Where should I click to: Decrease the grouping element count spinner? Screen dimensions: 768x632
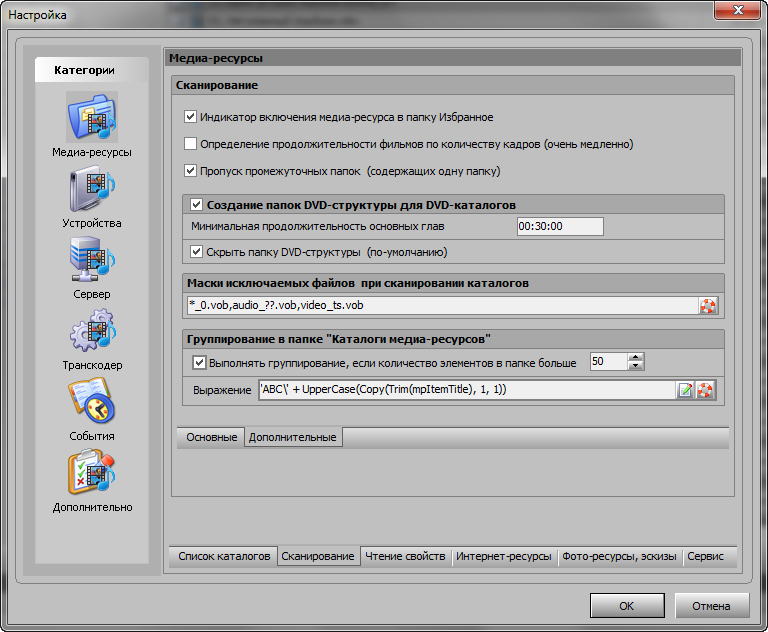pyautogui.click(x=636, y=366)
